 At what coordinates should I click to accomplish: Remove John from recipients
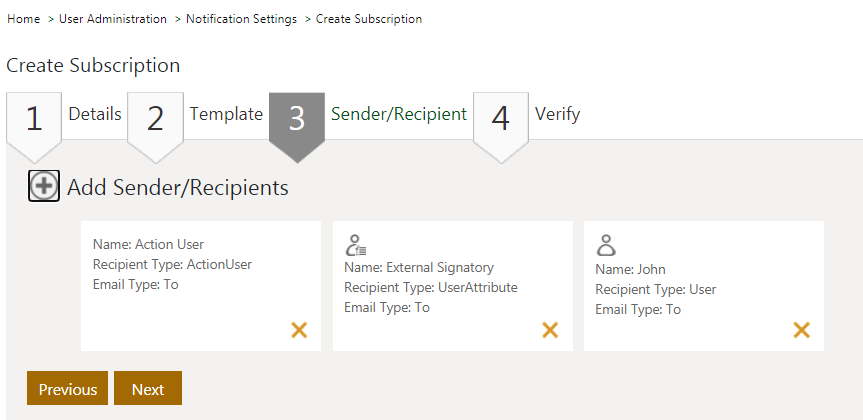coord(801,330)
